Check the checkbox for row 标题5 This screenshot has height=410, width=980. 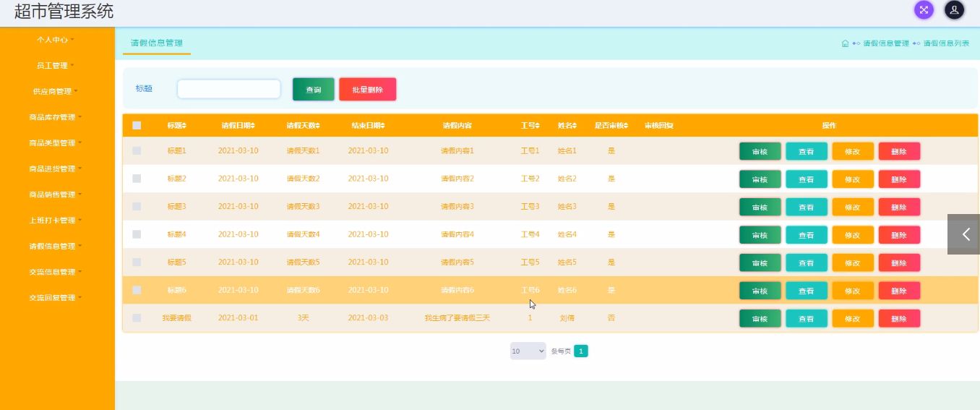pyautogui.click(x=137, y=262)
